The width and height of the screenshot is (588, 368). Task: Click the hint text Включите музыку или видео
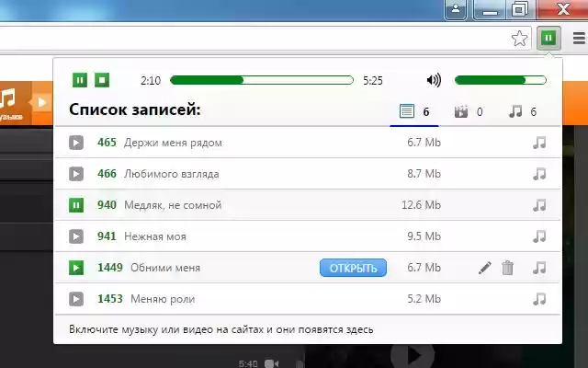pos(220,329)
